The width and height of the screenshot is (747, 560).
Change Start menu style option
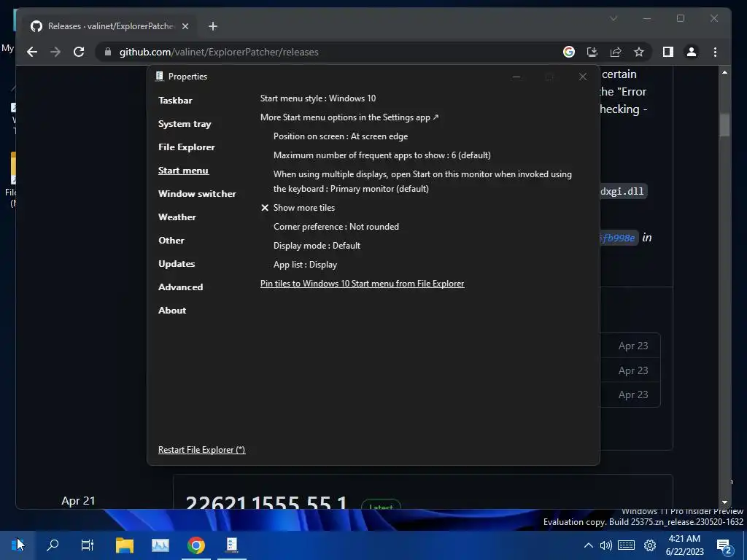click(318, 98)
